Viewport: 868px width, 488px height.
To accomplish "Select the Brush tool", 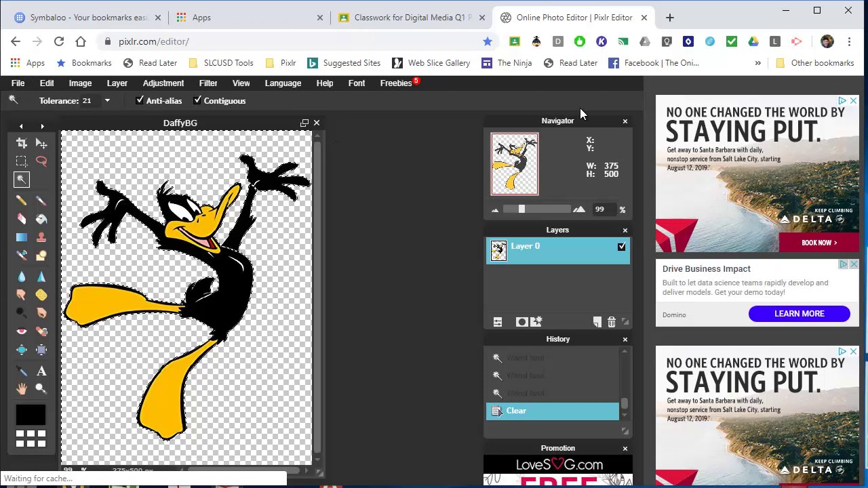I will coord(41,201).
